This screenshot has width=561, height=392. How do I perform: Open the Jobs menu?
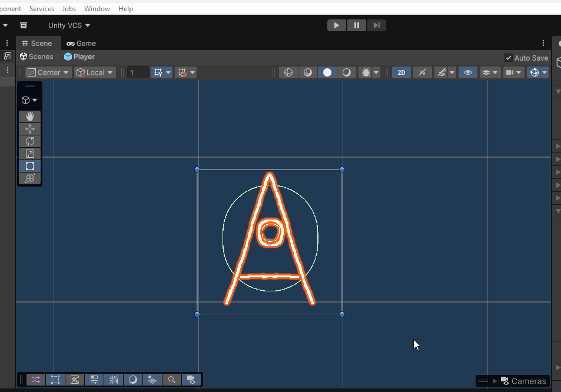coord(69,9)
